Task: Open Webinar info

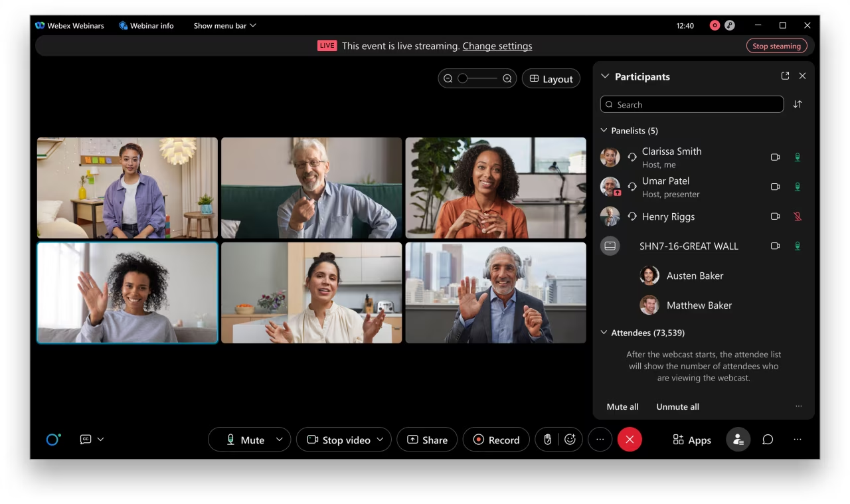Action: tap(146, 25)
